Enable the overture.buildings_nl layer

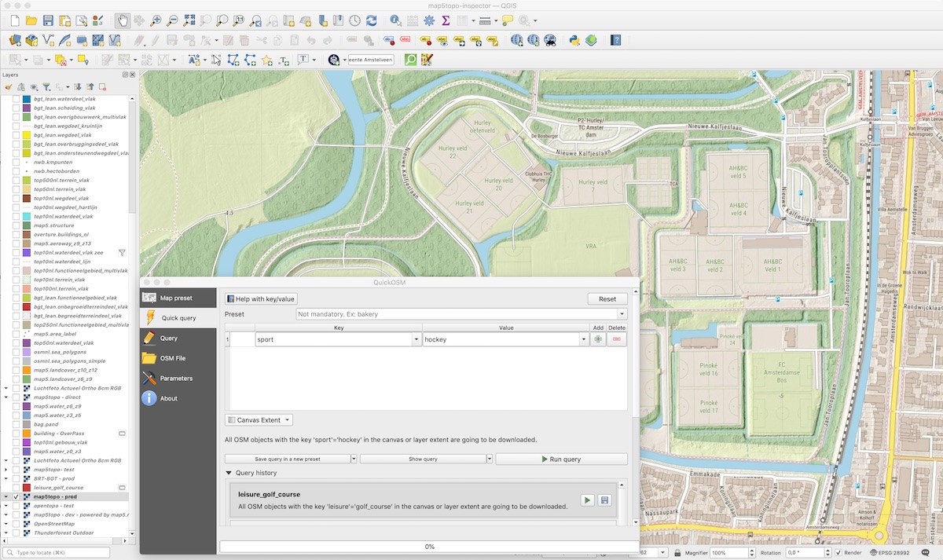[17, 234]
